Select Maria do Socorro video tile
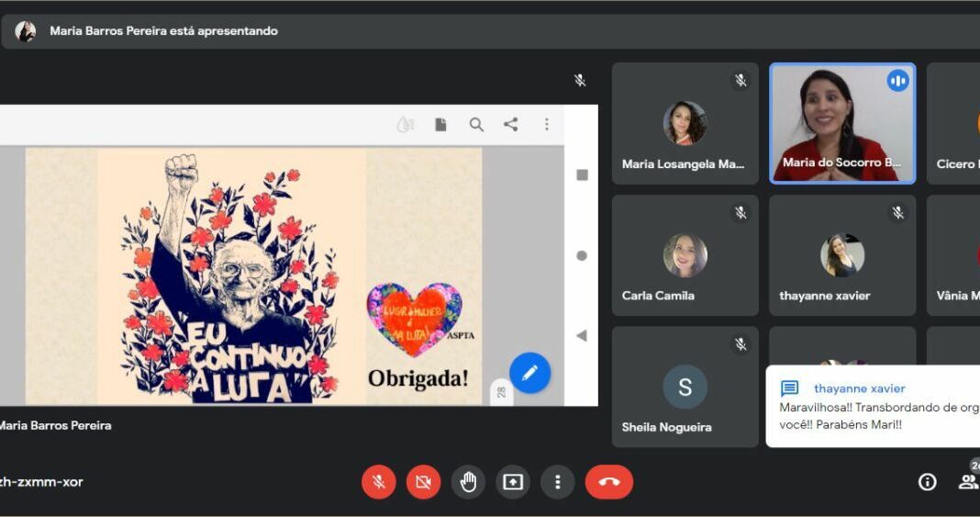980x517 pixels. 842,123
